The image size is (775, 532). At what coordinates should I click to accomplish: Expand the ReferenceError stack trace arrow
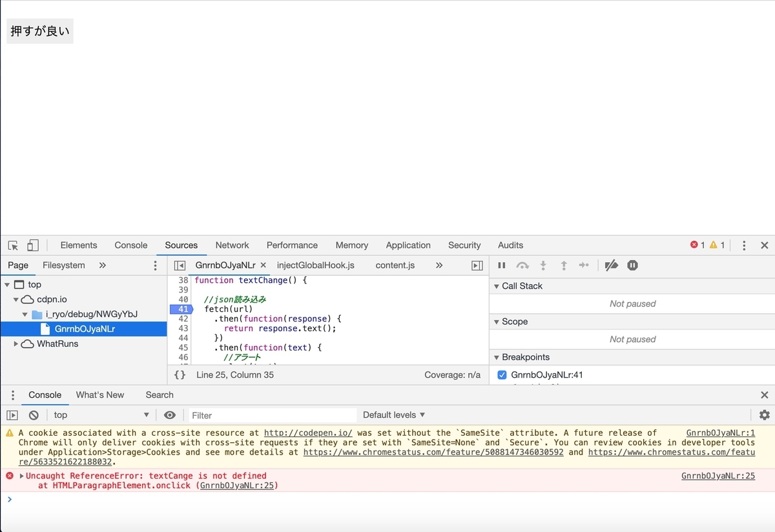21,476
